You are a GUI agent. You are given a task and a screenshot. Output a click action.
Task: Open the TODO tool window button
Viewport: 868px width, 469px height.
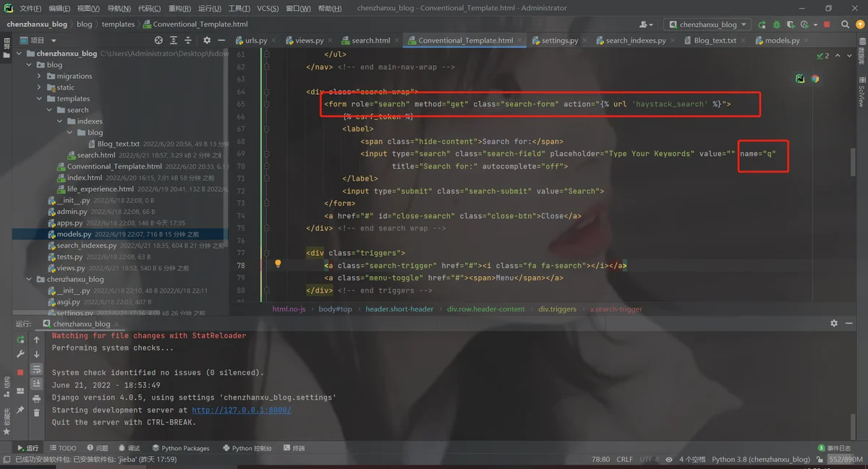(x=63, y=448)
